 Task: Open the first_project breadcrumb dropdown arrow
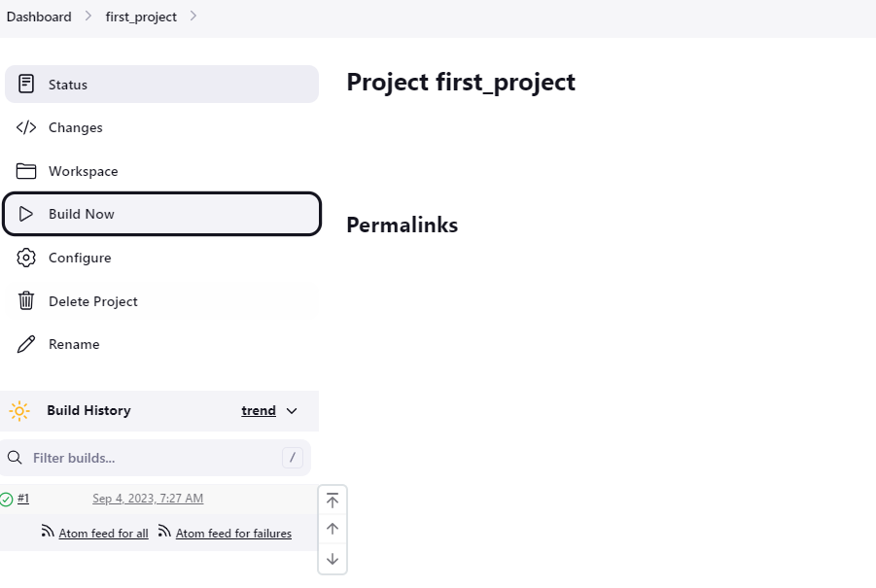click(x=193, y=17)
